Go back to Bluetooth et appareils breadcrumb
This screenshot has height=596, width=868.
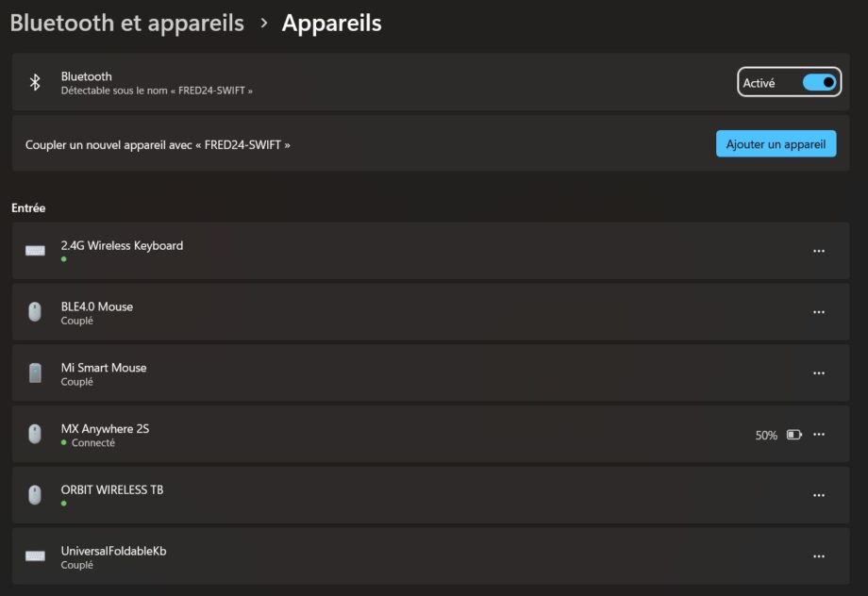pyautogui.click(x=126, y=23)
